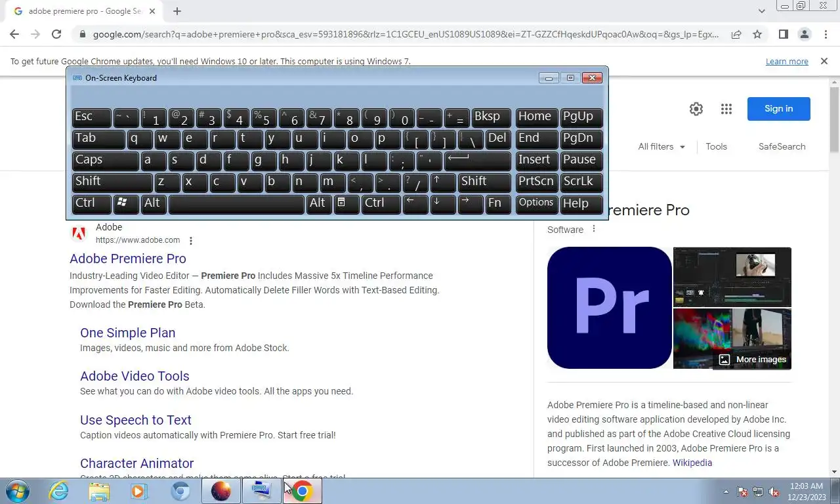Click the left arrow key on keyboard
Viewport: 840px width, 504px height.
tap(415, 203)
